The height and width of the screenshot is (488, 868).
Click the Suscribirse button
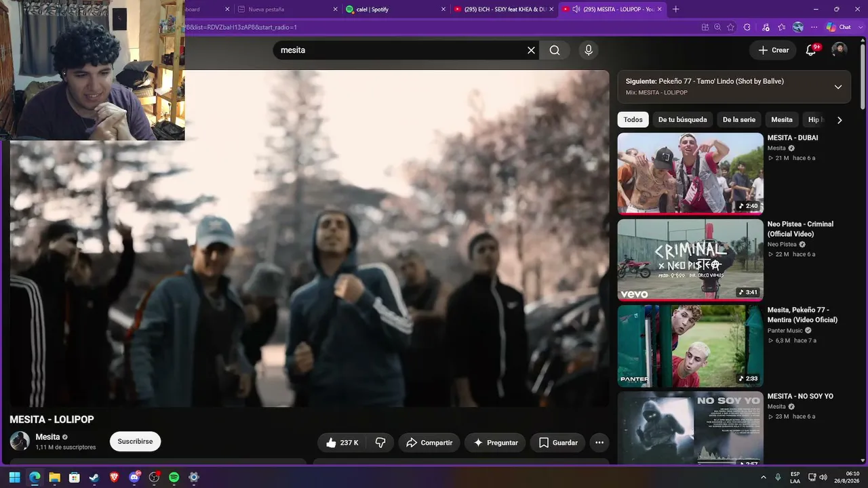(135, 441)
